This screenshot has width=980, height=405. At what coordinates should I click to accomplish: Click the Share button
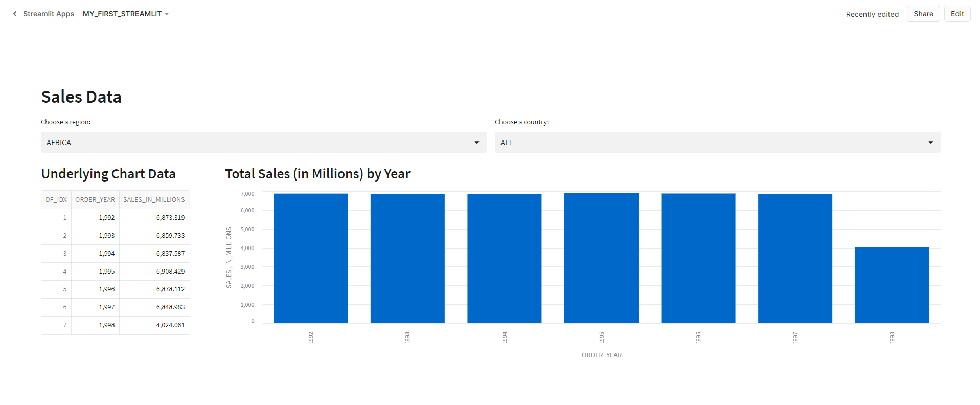tap(923, 14)
